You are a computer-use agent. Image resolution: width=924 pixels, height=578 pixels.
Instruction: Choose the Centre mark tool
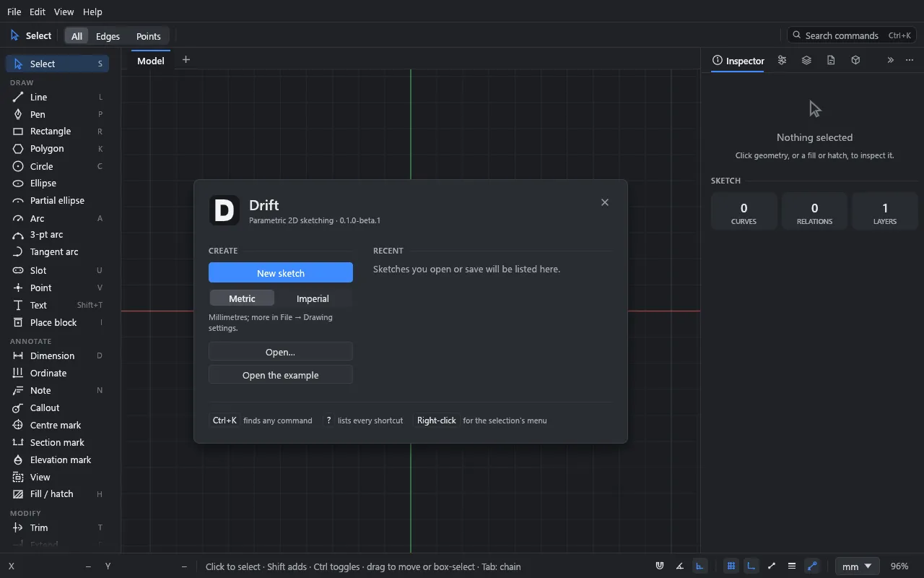pyautogui.click(x=58, y=425)
